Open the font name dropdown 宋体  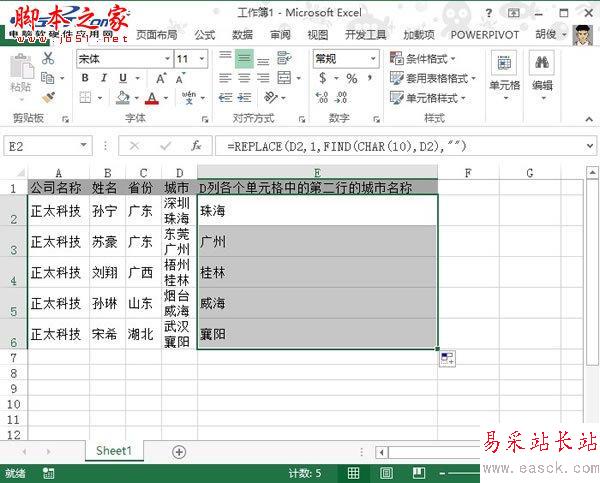[167, 59]
